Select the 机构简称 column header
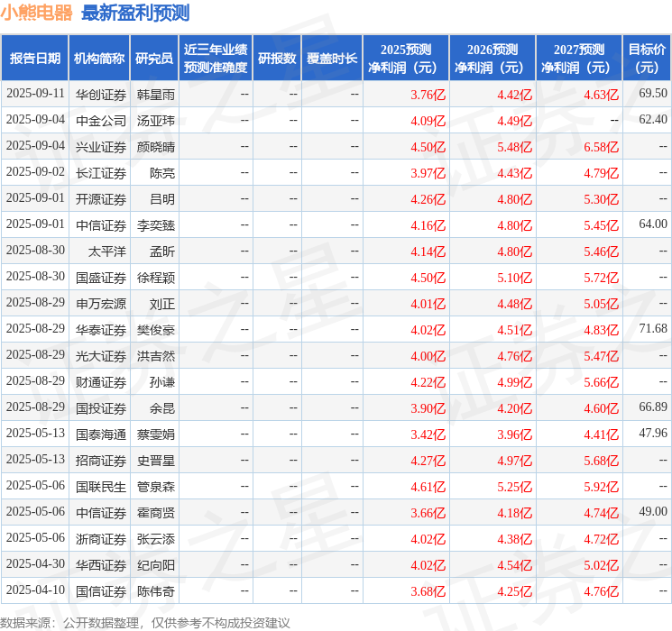This screenshot has width=672, height=631. 99,59
